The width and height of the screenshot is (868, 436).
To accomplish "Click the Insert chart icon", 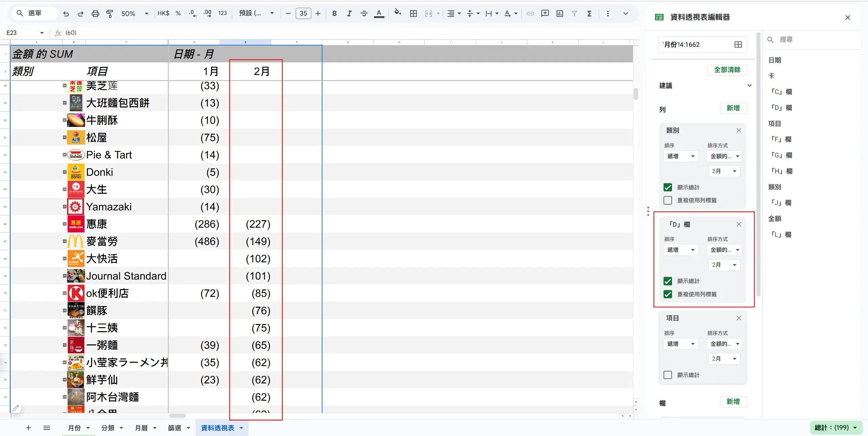I will click(560, 14).
